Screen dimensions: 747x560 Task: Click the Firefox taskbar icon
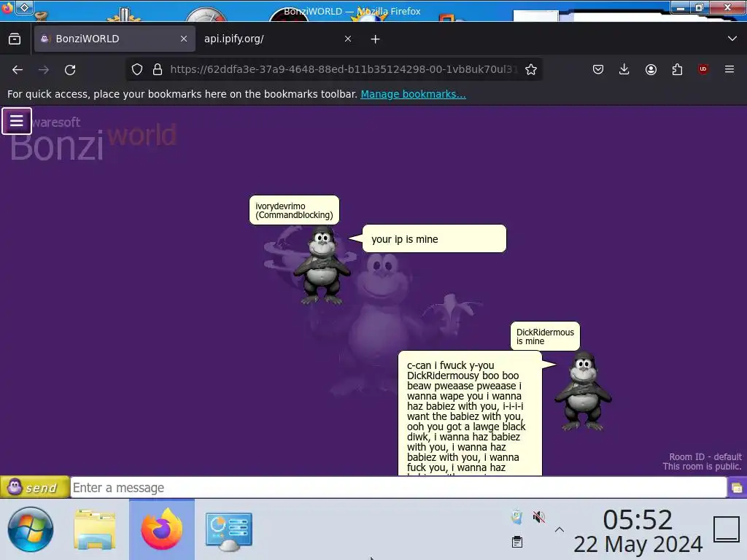pos(162,529)
